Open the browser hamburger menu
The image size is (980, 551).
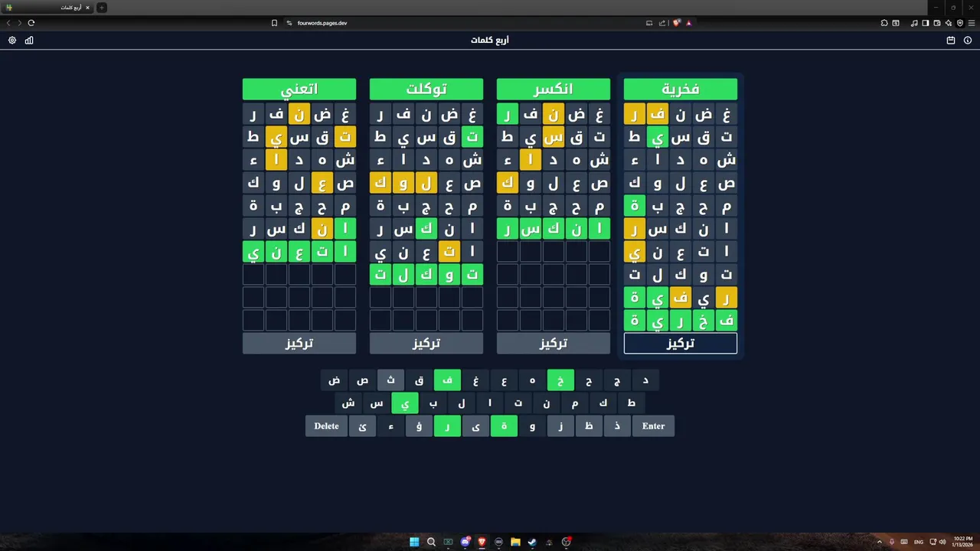[972, 23]
